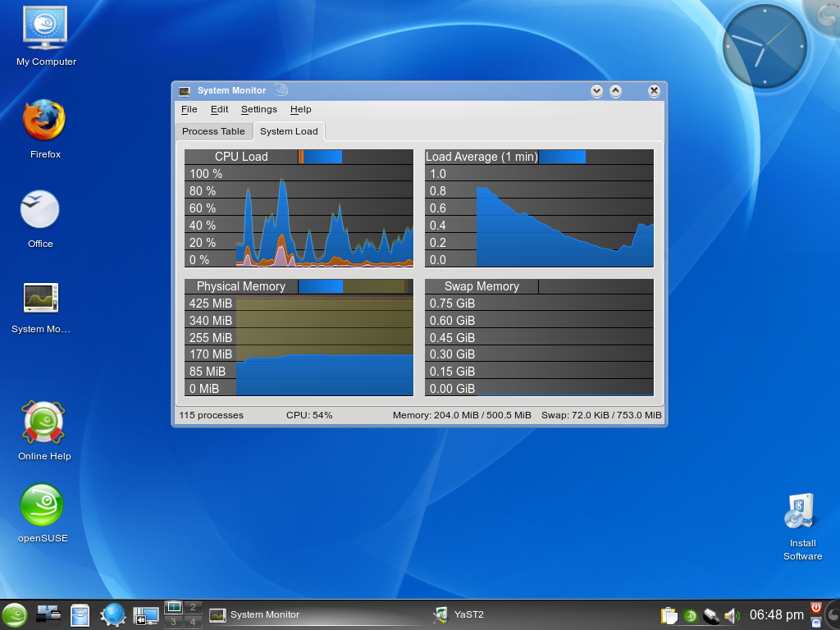Click the desktop devices icon in panel

pos(48,615)
